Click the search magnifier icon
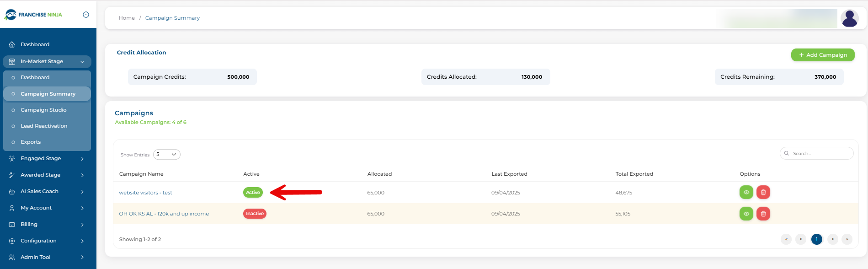868x269 pixels. [x=787, y=154]
